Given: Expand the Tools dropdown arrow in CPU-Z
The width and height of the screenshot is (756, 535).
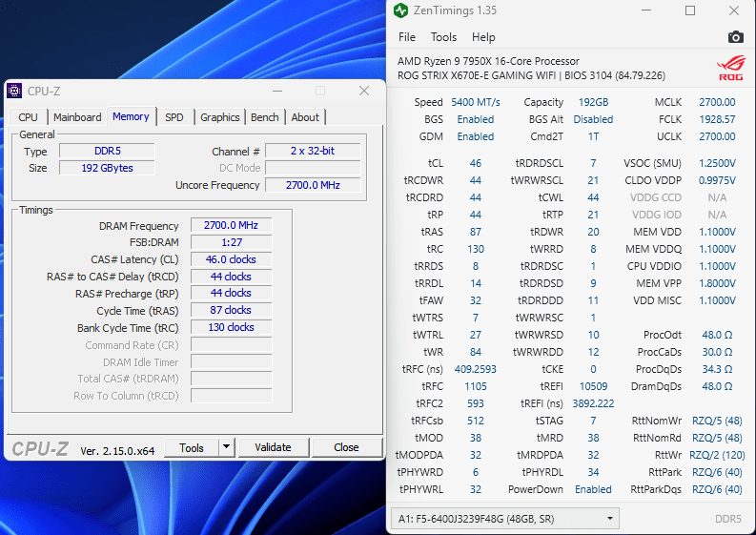Looking at the screenshot, I should [226, 447].
